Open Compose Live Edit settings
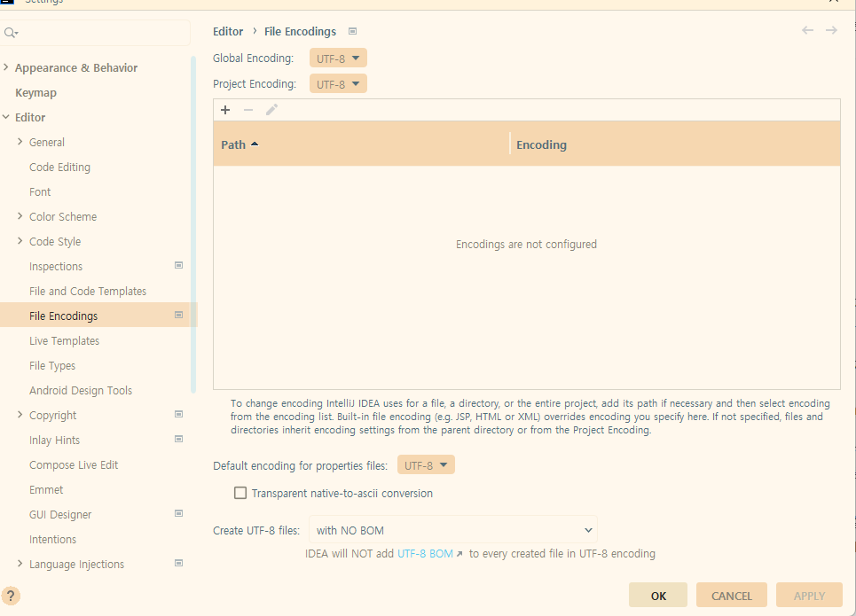 74,464
